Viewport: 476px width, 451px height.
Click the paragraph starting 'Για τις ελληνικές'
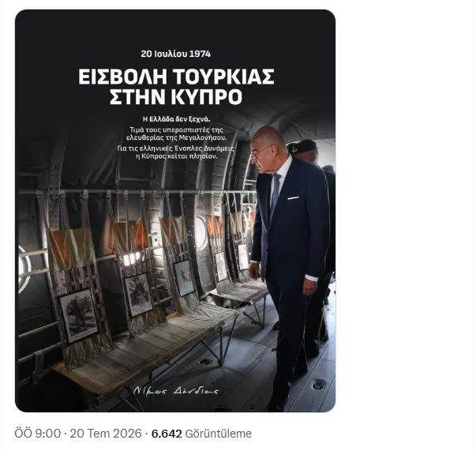(176, 152)
